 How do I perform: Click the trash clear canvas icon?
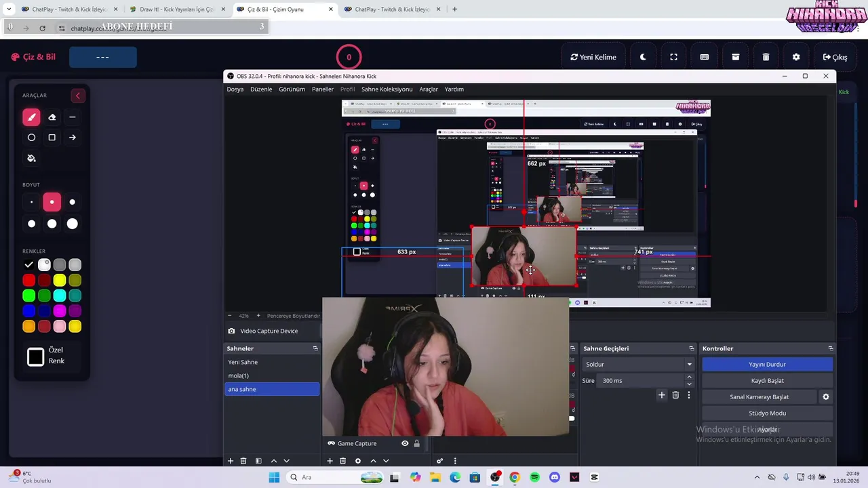[766, 57]
